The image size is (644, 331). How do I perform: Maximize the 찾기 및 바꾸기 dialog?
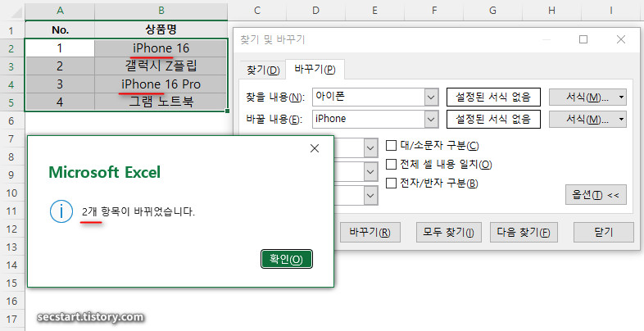pyautogui.click(x=583, y=39)
